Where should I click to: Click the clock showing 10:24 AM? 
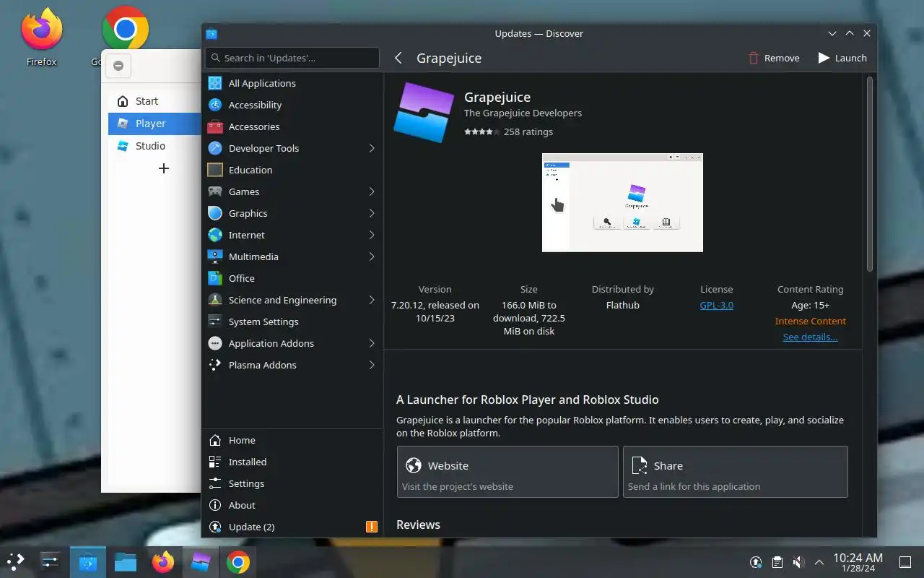pyautogui.click(x=858, y=561)
